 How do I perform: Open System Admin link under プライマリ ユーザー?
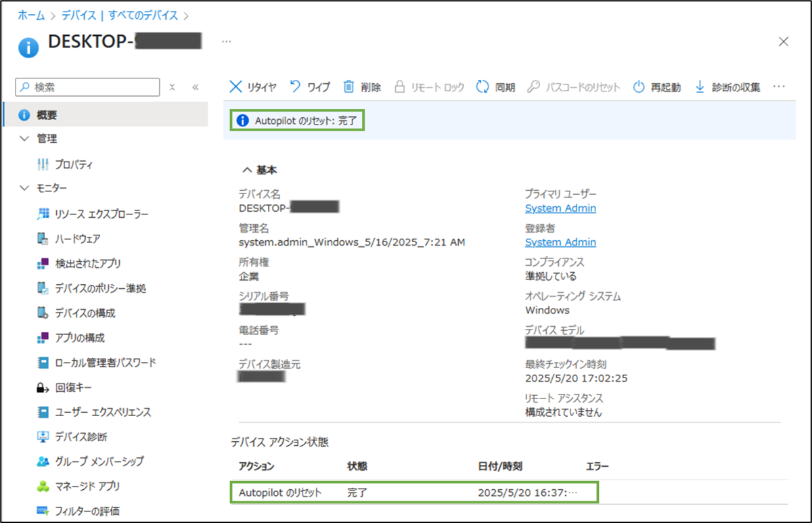(560, 208)
